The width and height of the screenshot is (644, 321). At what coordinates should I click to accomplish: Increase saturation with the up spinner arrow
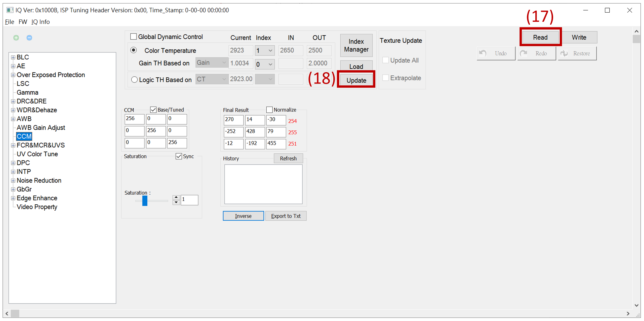[x=176, y=197]
